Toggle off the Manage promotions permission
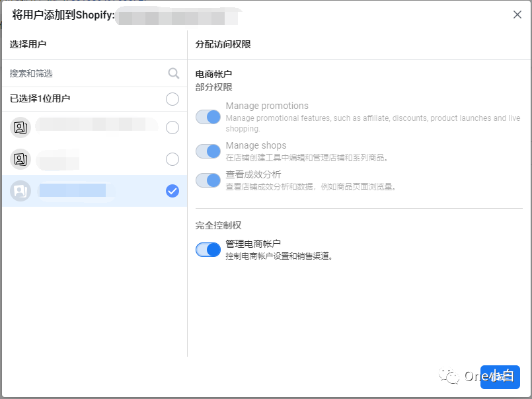 (x=208, y=116)
